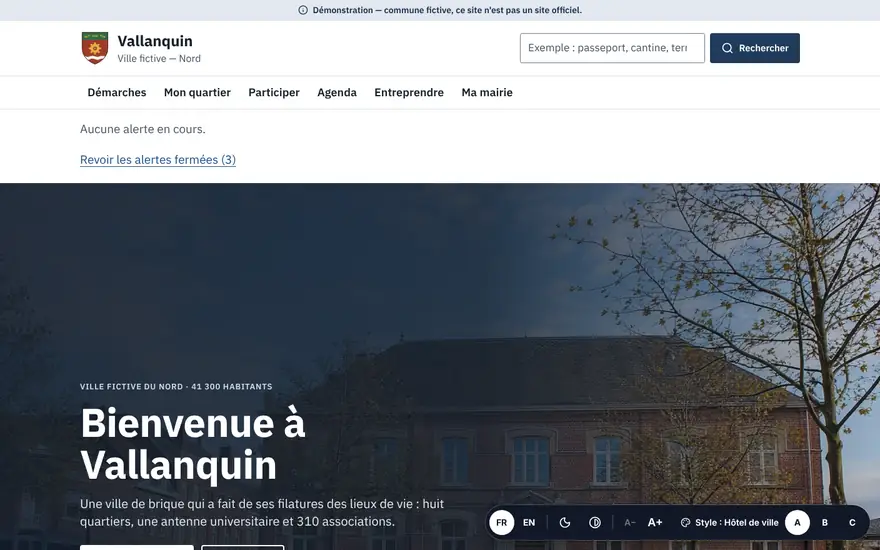This screenshot has height=550, width=880.
Task: Click the 'Aucune alerte en cours.' message
Action: tap(143, 129)
